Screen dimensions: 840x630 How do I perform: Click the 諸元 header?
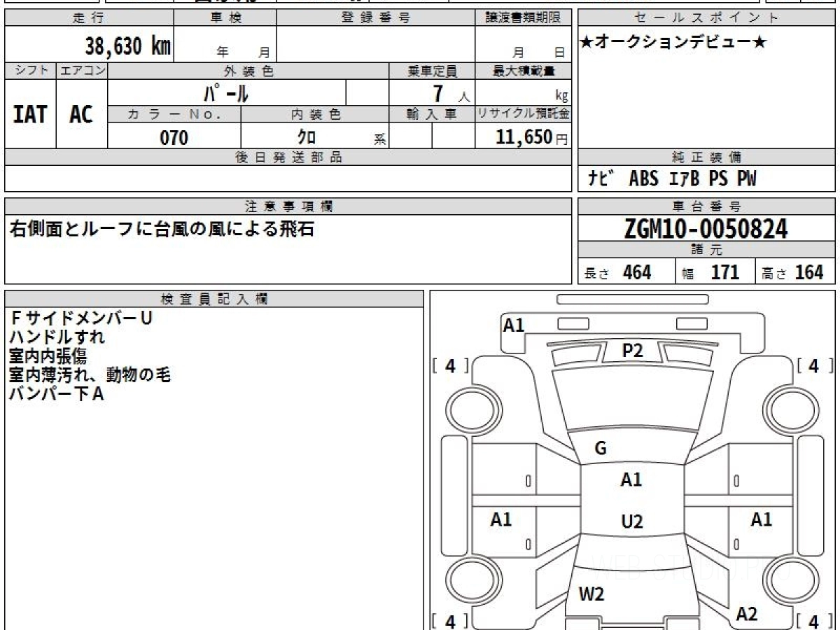pyautogui.click(x=706, y=250)
